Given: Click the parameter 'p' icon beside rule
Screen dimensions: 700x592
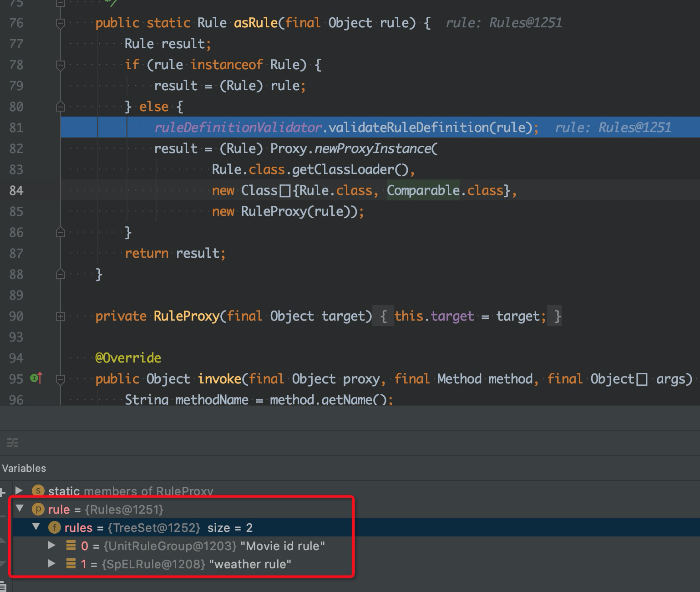Looking at the screenshot, I should (38, 509).
